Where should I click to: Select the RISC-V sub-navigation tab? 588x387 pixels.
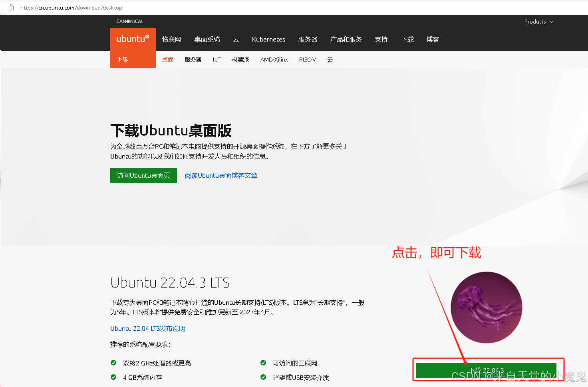307,60
